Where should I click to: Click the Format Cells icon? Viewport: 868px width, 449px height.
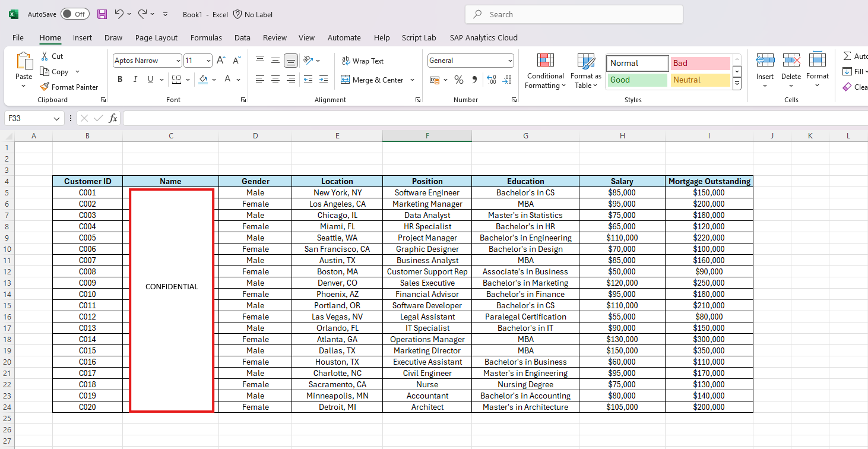(x=818, y=61)
